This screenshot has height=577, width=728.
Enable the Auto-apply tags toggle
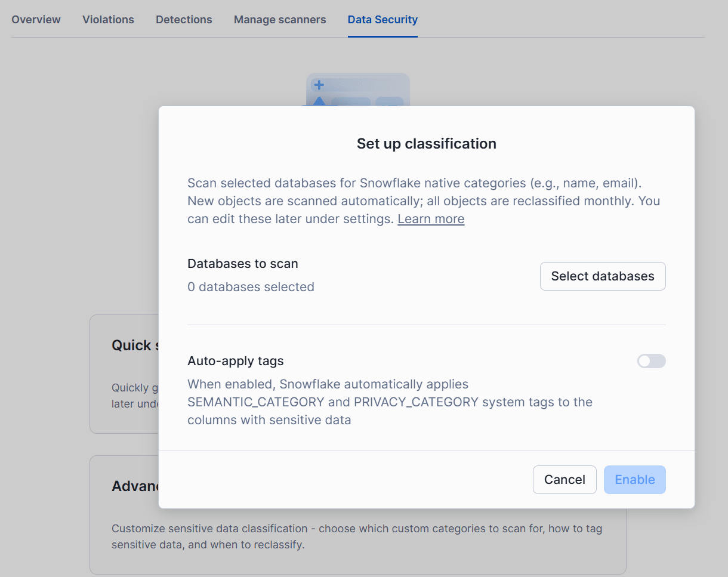click(x=652, y=361)
